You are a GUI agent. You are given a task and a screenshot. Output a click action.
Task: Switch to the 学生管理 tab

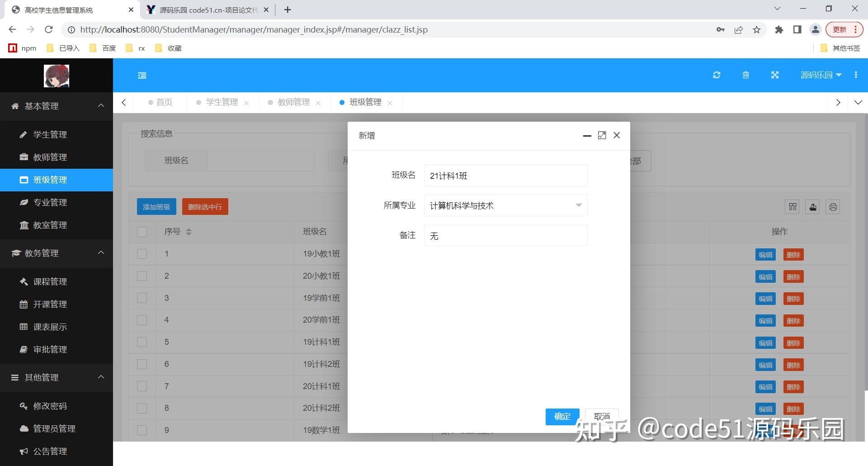222,102
